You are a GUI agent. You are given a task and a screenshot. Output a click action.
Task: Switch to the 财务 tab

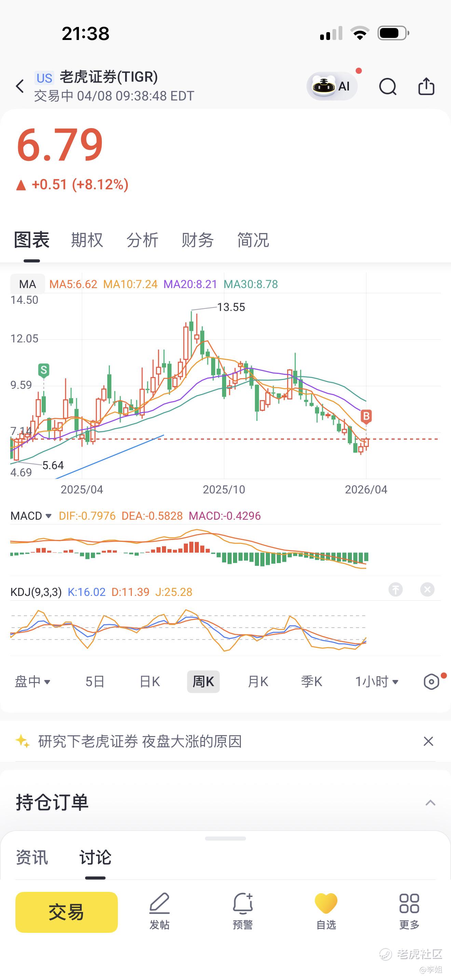click(198, 240)
